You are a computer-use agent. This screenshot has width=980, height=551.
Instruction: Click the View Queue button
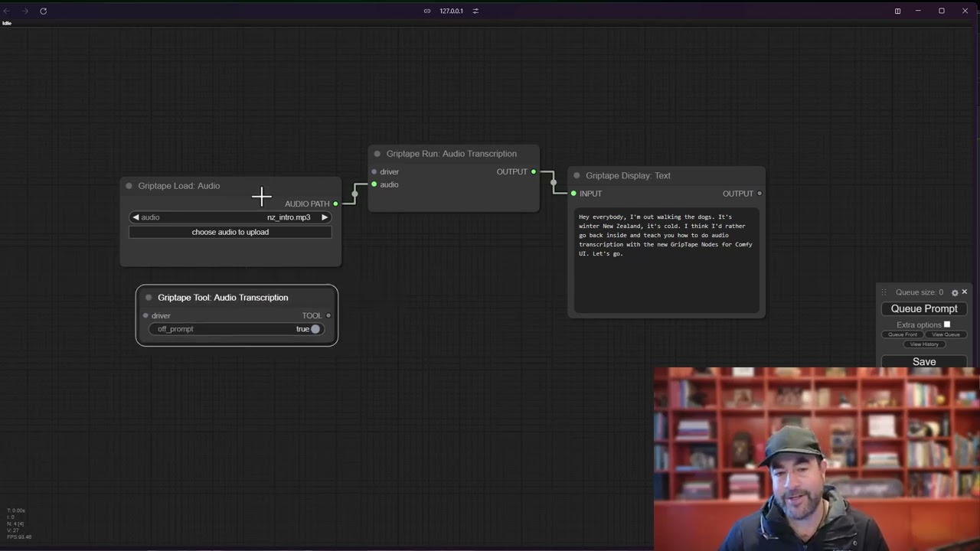(946, 334)
